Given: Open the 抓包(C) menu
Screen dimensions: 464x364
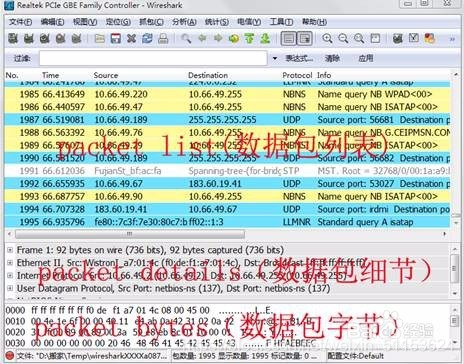Looking at the screenshot, I should tap(151, 22).
